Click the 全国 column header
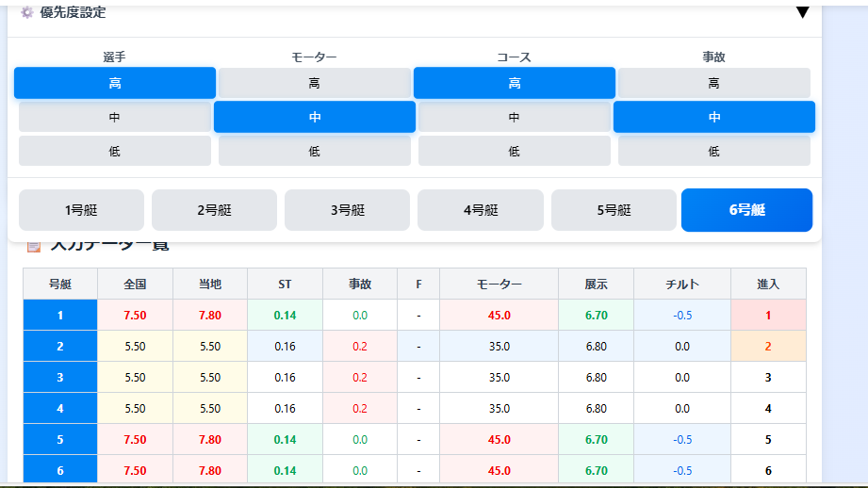Viewport: 868px width, 488px height. click(x=135, y=284)
